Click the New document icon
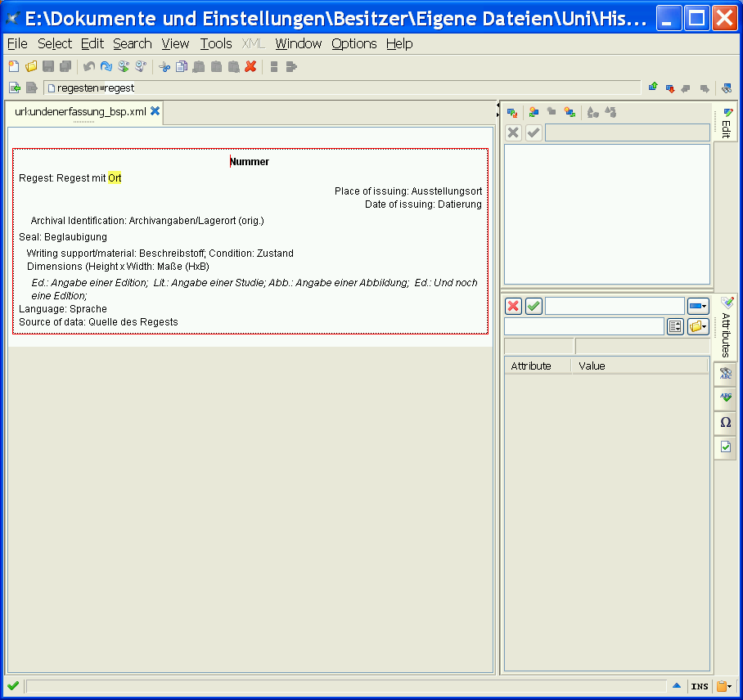 point(14,67)
